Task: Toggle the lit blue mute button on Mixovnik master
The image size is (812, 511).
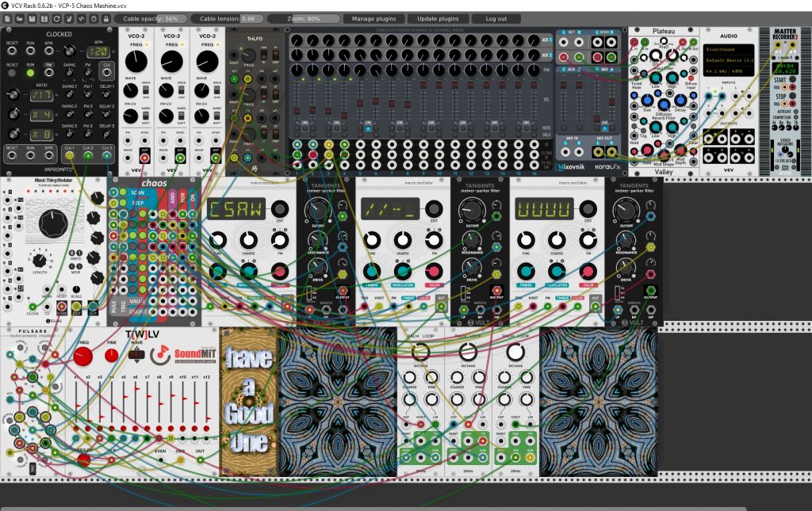Action: coord(604,128)
